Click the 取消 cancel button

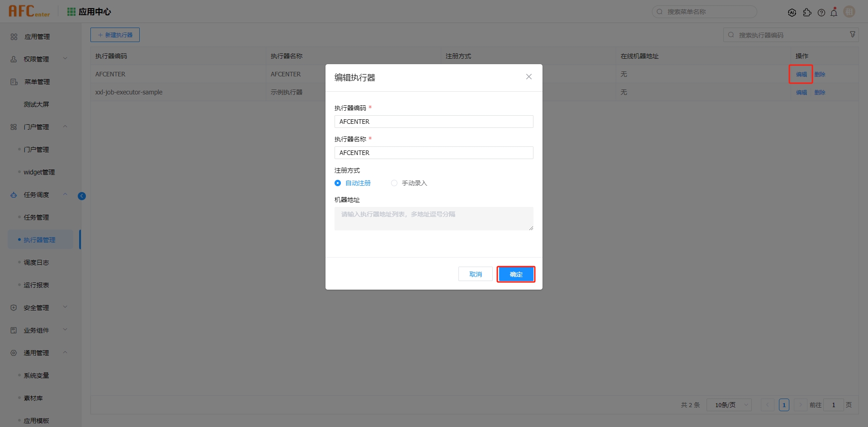coord(476,274)
